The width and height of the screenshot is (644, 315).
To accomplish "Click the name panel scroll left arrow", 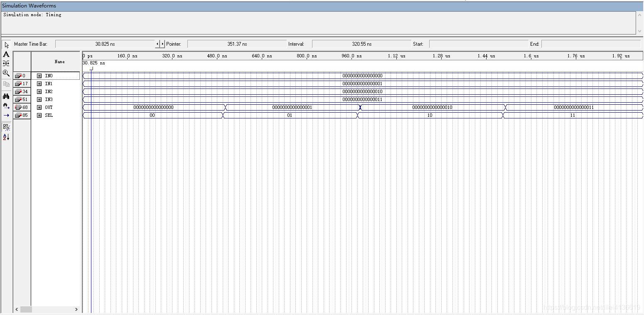I will [17, 309].
